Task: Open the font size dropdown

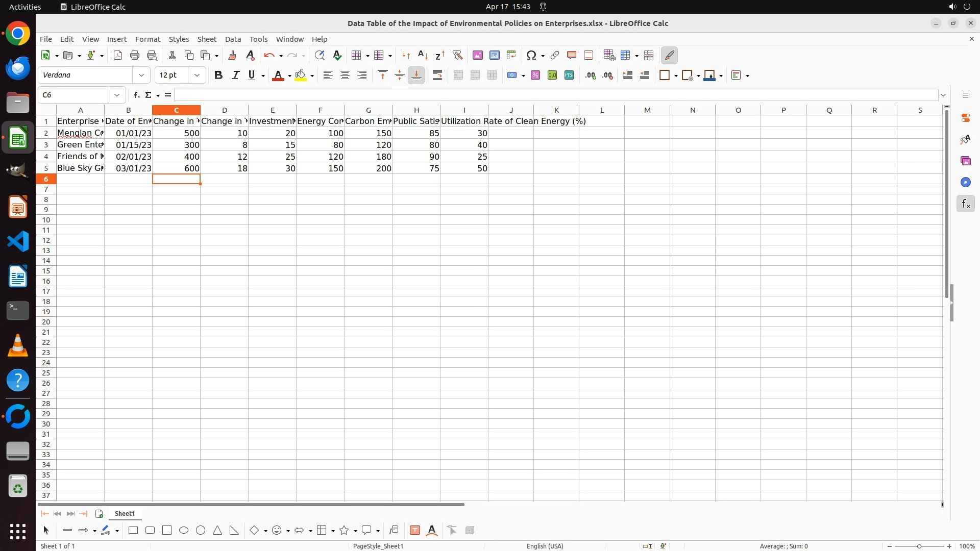Action: click(197, 75)
